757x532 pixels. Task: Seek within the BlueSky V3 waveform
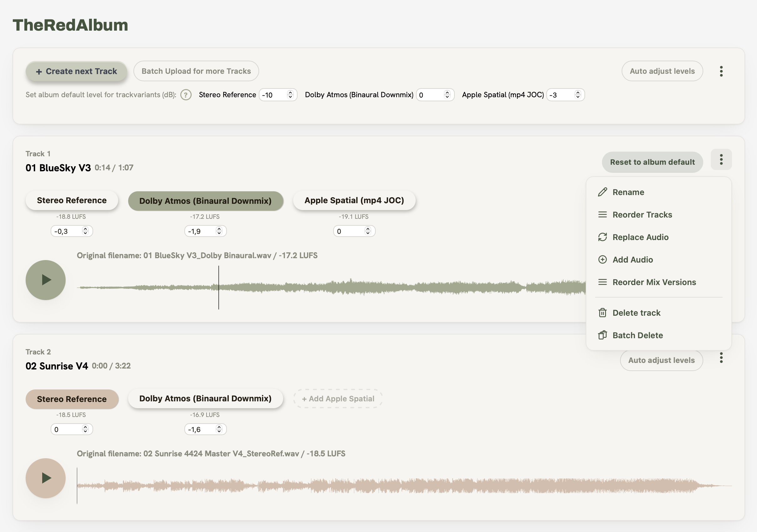point(331,288)
